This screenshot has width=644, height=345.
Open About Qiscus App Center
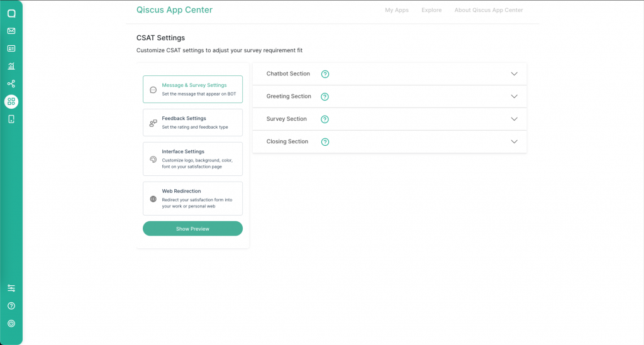click(488, 10)
